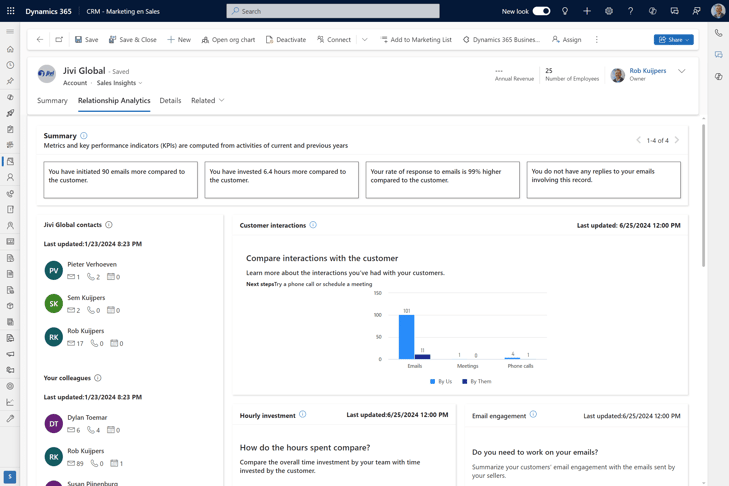Open the Sales Insights form selector
The height and width of the screenshot is (486, 729).
click(119, 83)
